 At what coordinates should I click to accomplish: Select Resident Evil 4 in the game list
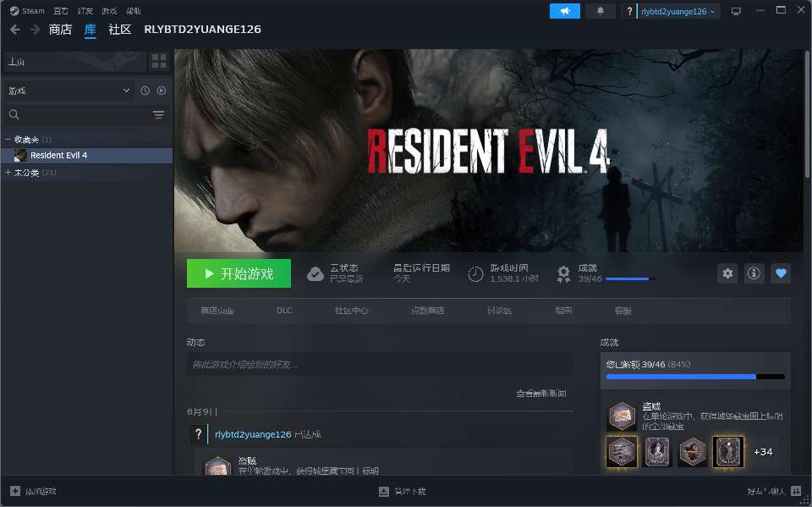click(86, 155)
